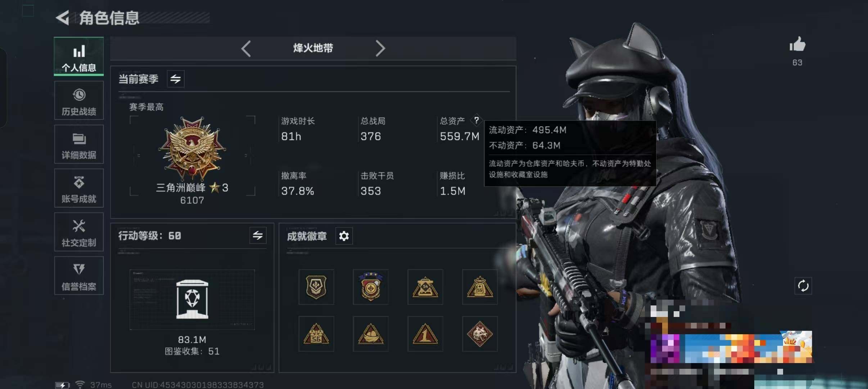Select the shield badge in 成就徽章

coord(316,287)
